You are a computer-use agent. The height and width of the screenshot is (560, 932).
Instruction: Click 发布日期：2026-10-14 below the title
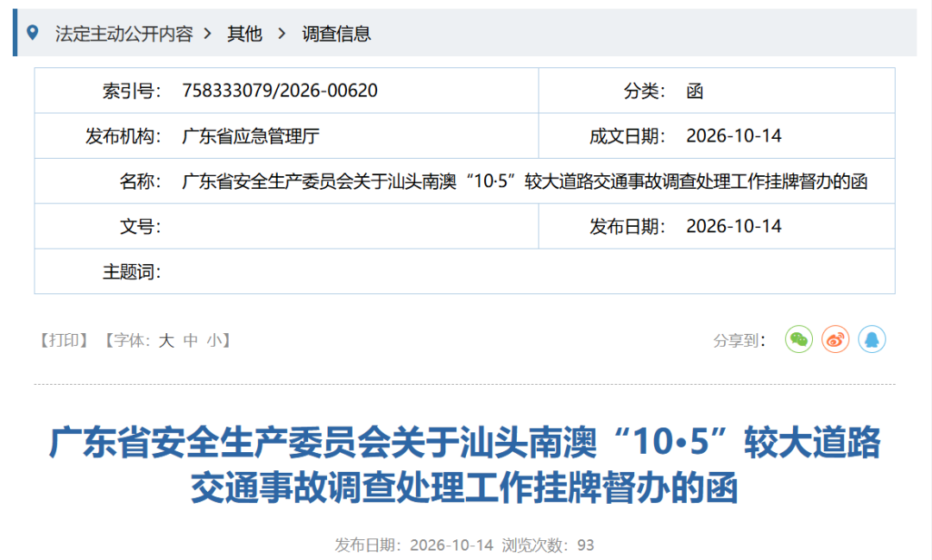tap(413, 544)
